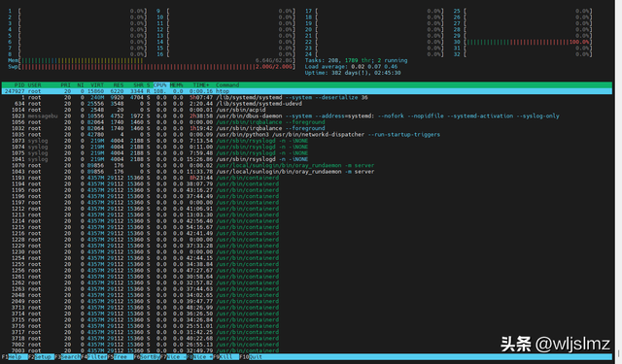Select containerd row with PID 1215

tap(307, 227)
